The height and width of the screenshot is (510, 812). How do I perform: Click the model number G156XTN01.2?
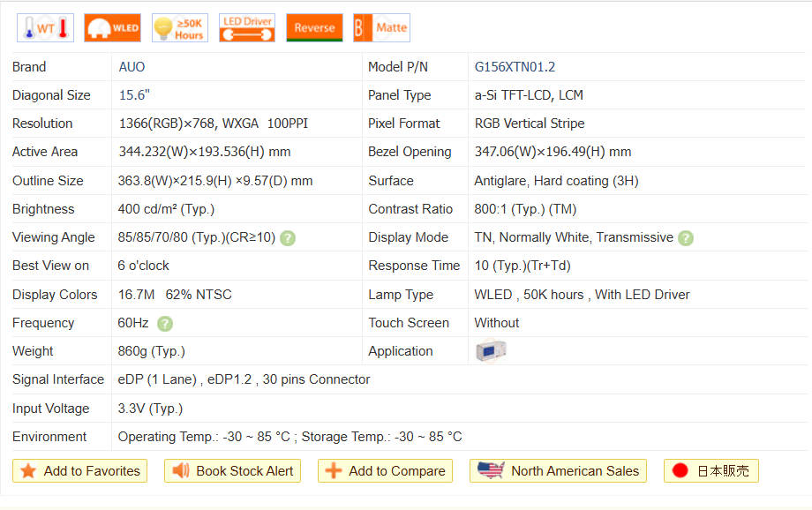(515, 67)
